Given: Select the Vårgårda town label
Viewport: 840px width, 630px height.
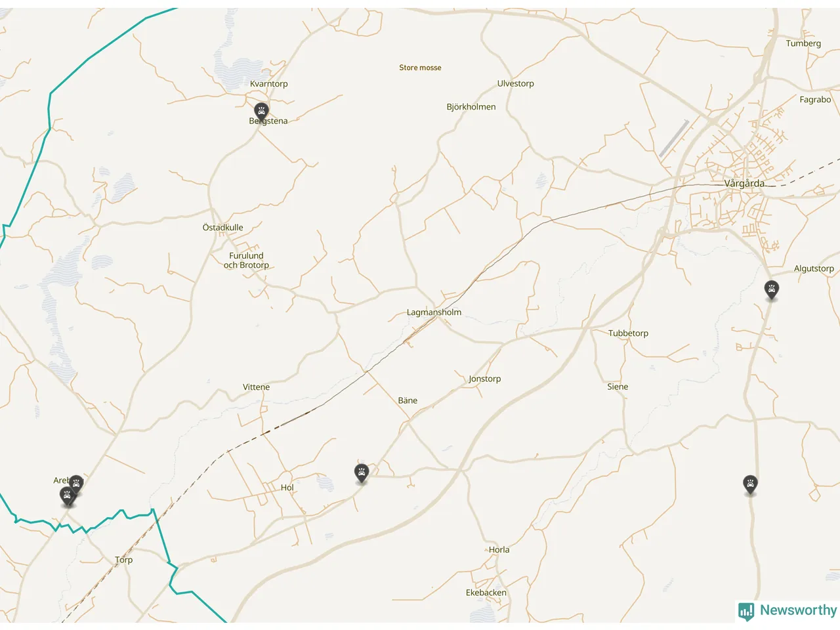Looking at the screenshot, I should click(x=744, y=183).
